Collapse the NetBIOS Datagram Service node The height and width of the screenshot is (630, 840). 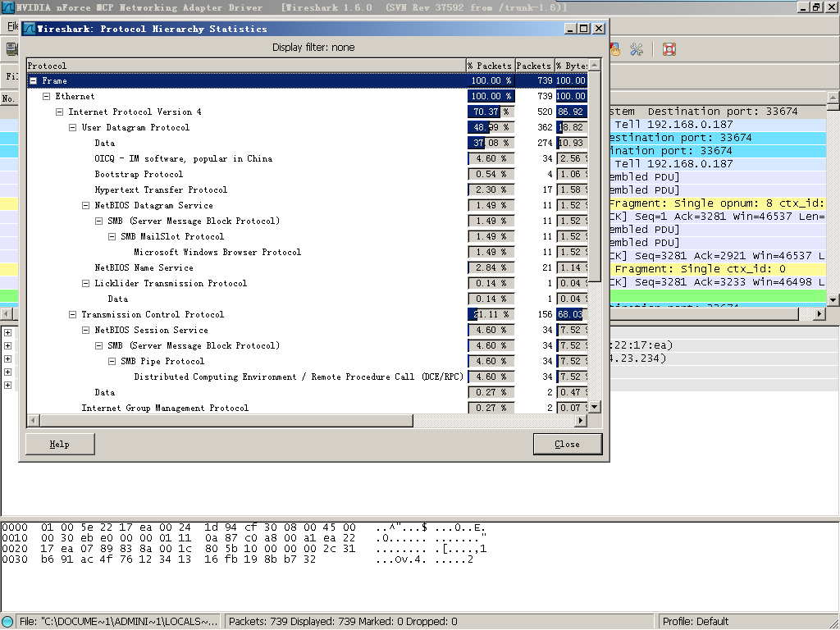85,205
